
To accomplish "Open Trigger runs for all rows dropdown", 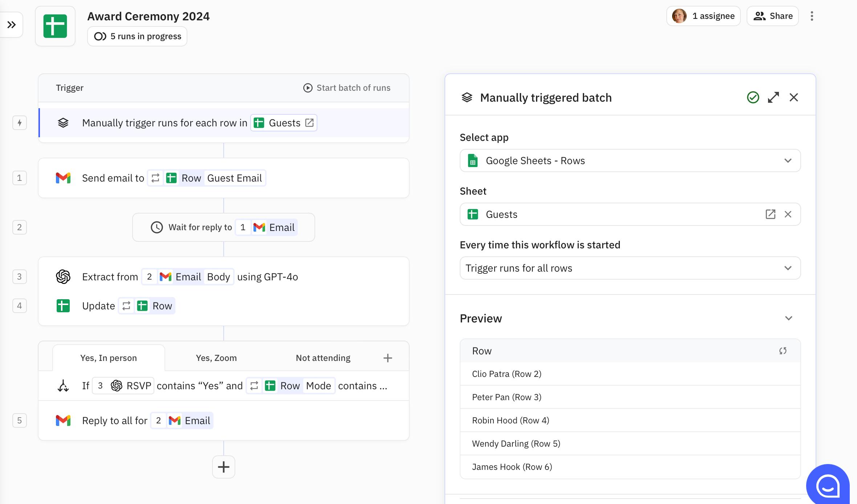I will point(630,268).
